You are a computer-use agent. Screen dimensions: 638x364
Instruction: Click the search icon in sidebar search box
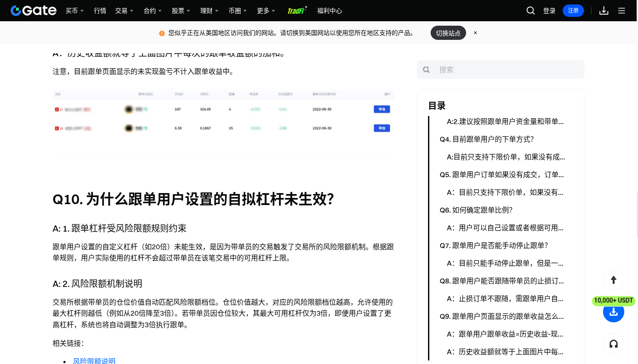426,70
